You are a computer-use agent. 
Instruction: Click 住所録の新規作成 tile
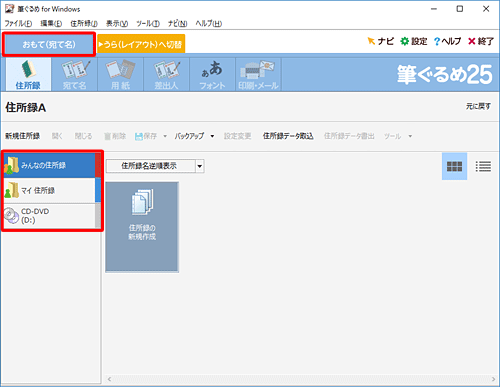(142, 227)
